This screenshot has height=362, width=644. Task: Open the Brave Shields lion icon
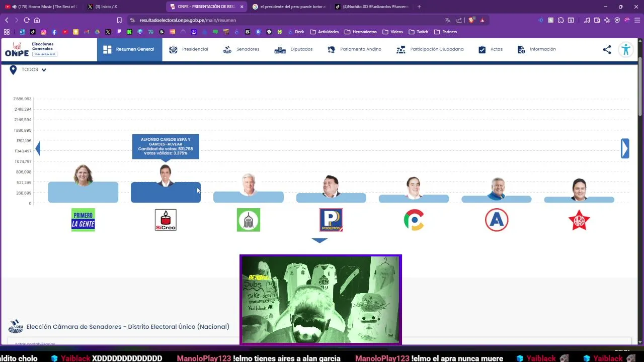[471, 20]
